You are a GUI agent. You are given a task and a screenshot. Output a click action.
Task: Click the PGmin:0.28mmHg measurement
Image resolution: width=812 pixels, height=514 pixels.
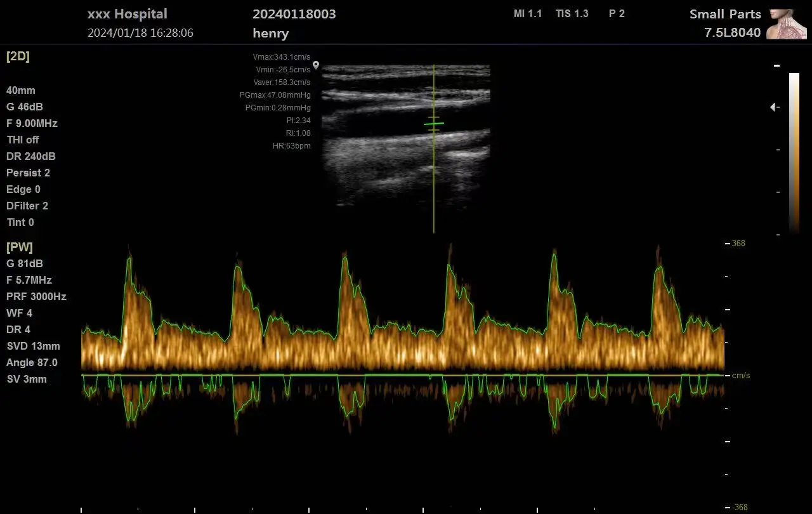(278, 108)
